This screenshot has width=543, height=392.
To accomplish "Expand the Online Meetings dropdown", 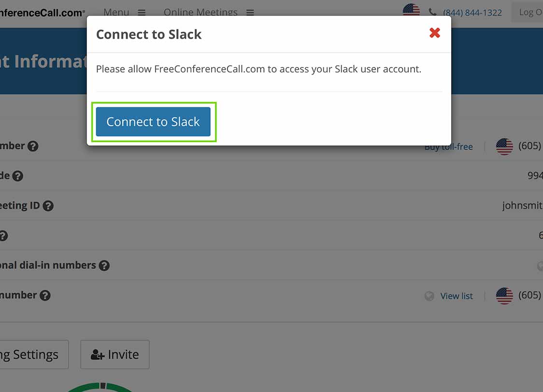I will [x=250, y=13].
